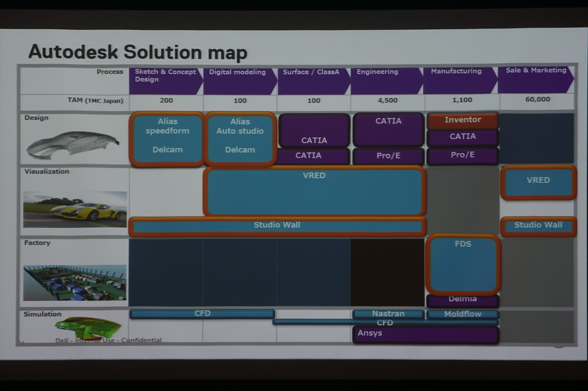Select the CFD bar under Sketch & Concept

(202, 314)
